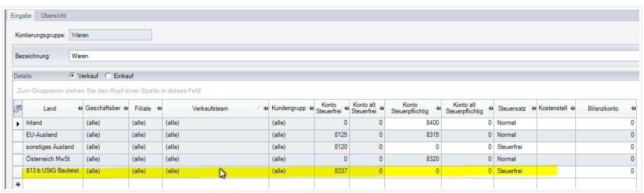Image resolution: width=644 pixels, height=193 pixels.
Task: Click the Steuersatz Normal cell for EU-Ausland
Action: [515, 136]
